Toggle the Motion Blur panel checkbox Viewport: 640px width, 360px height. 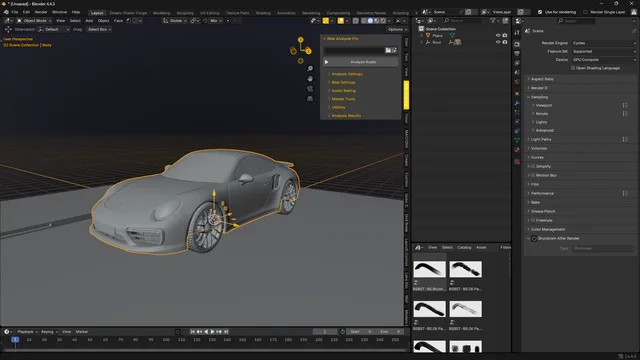(x=533, y=175)
